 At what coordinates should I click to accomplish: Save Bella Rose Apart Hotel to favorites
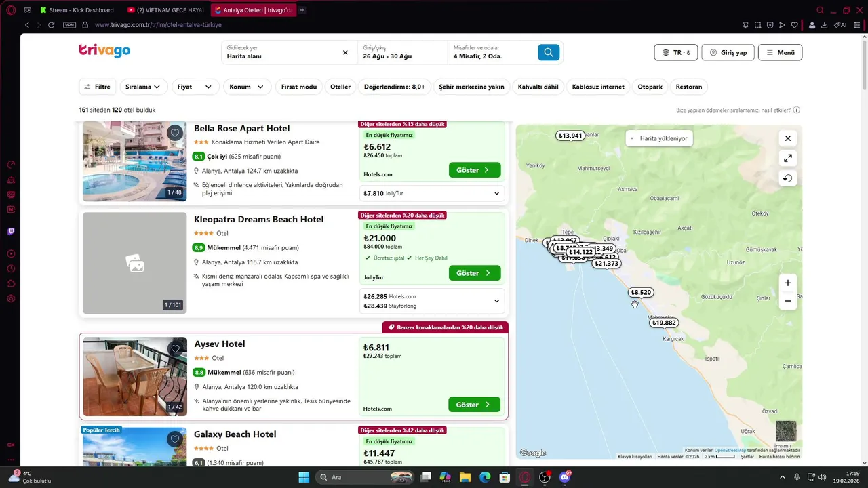(x=175, y=133)
